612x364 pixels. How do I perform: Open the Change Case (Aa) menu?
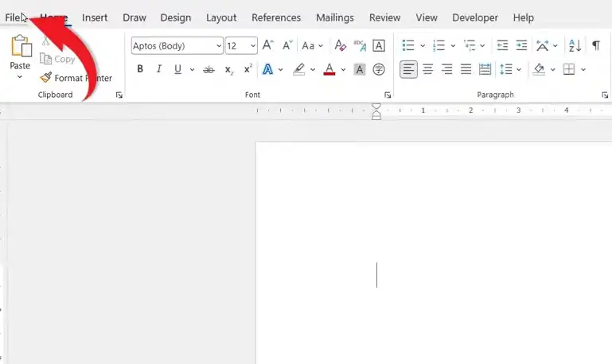[x=312, y=46]
